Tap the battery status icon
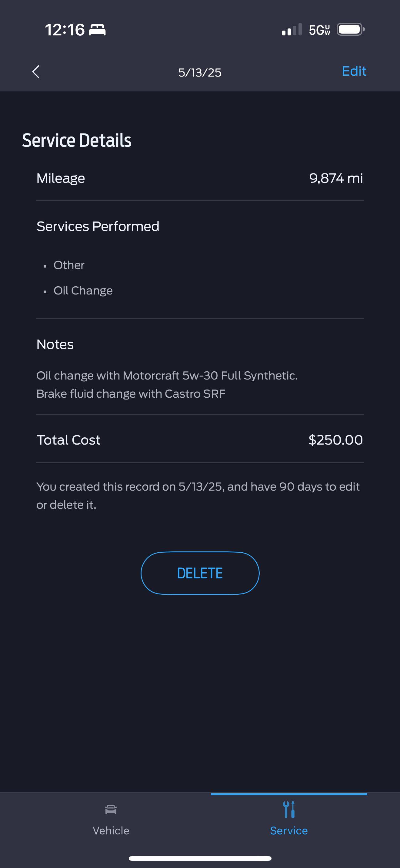400x868 pixels. click(x=351, y=29)
